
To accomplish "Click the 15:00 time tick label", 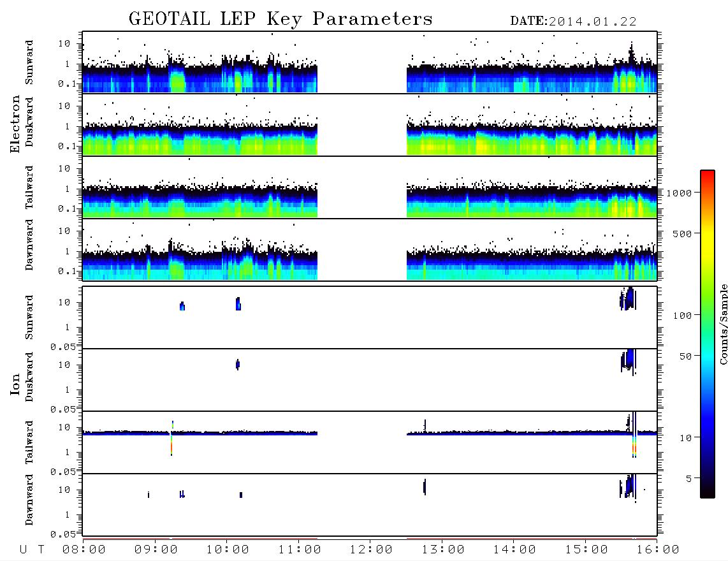I will 586,550.
